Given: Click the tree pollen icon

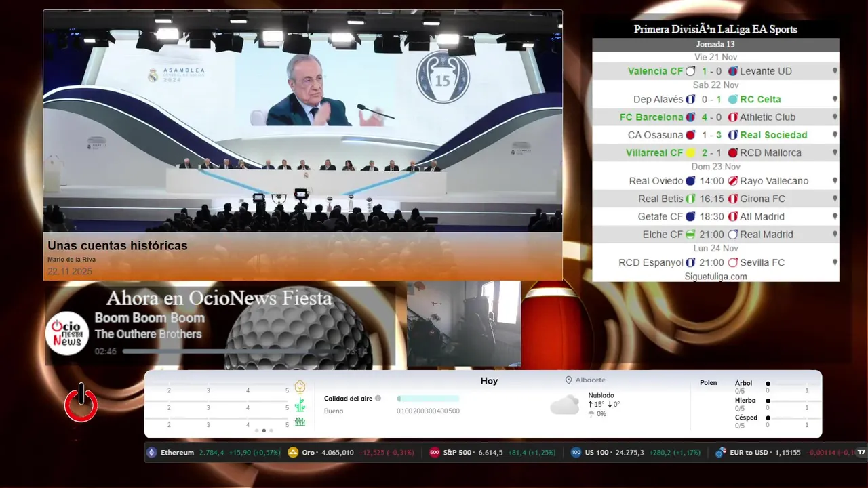Looking at the screenshot, I should [300, 387].
